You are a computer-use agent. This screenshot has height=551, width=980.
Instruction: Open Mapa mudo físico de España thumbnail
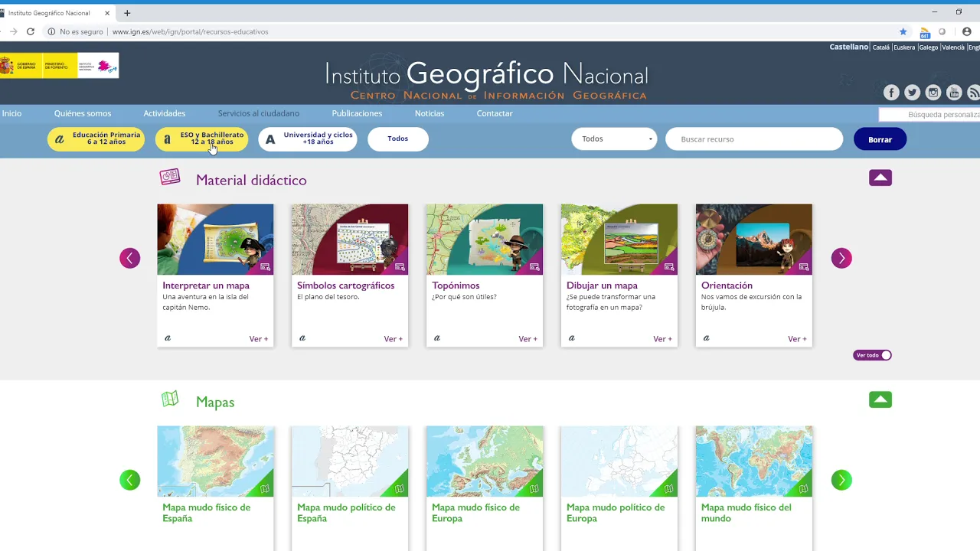tap(215, 461)
